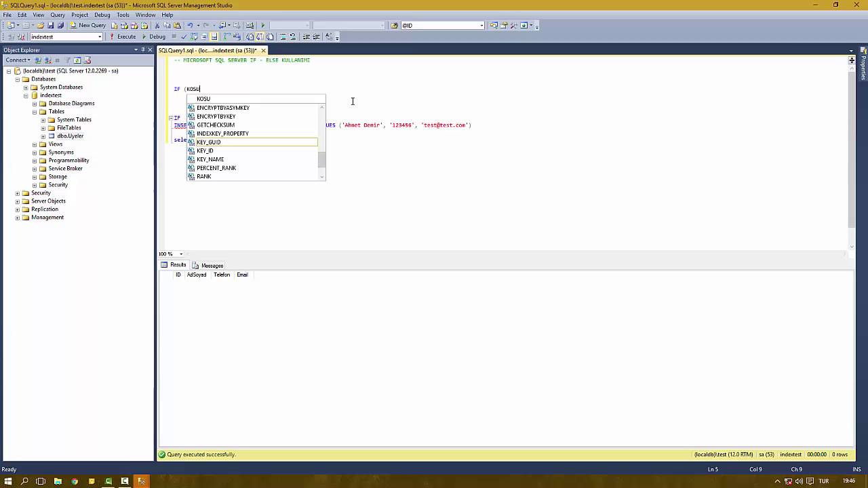This screenshot has width=868, height=488.
Task: Collapse the Databases folder node
Action: click(x=17, y=79)
